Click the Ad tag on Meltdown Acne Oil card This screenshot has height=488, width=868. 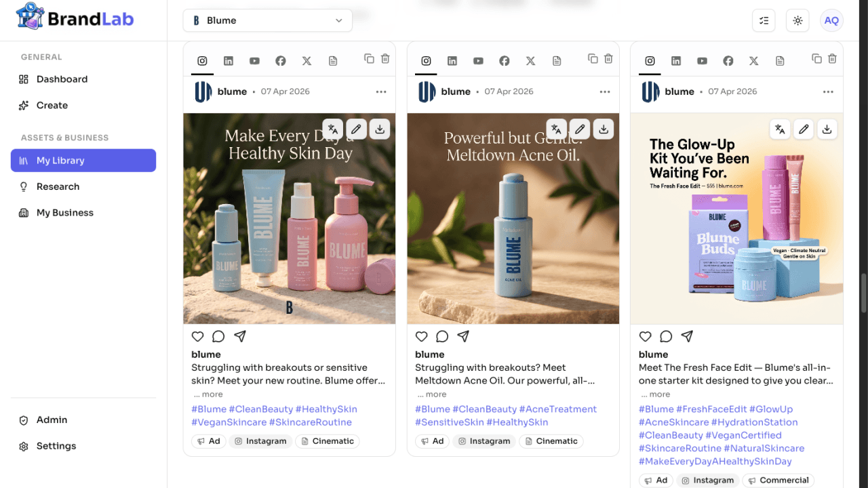click(433, 441)
